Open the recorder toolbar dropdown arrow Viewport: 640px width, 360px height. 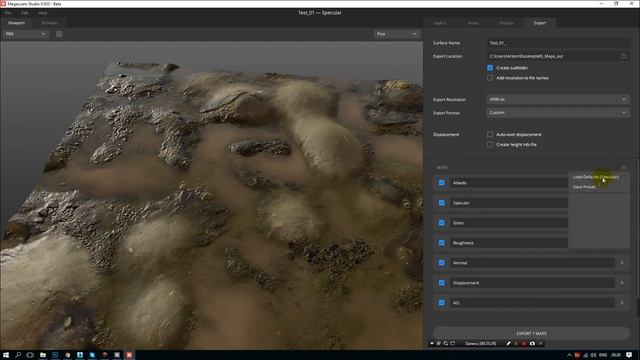pyautogui.click(x=432, y=344)
